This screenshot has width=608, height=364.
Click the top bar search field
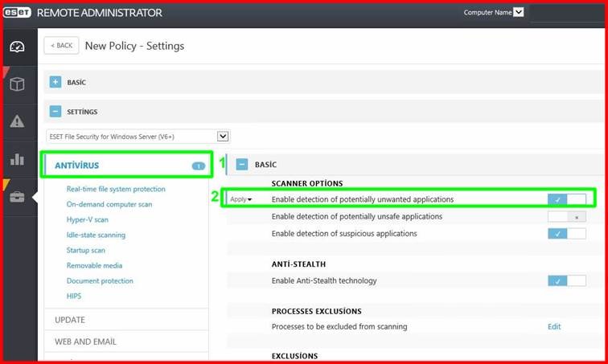[x=567, y=12]
